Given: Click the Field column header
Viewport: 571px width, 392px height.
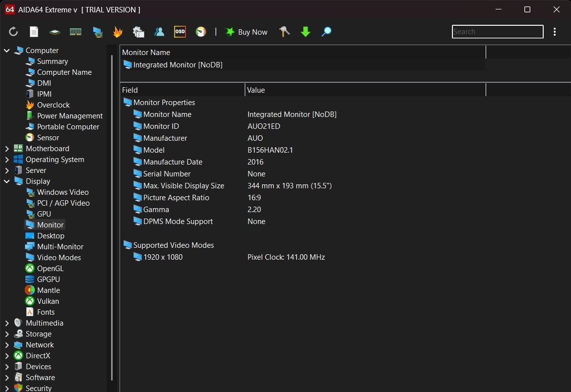Looking at the screenshot, I should (183, 90).
